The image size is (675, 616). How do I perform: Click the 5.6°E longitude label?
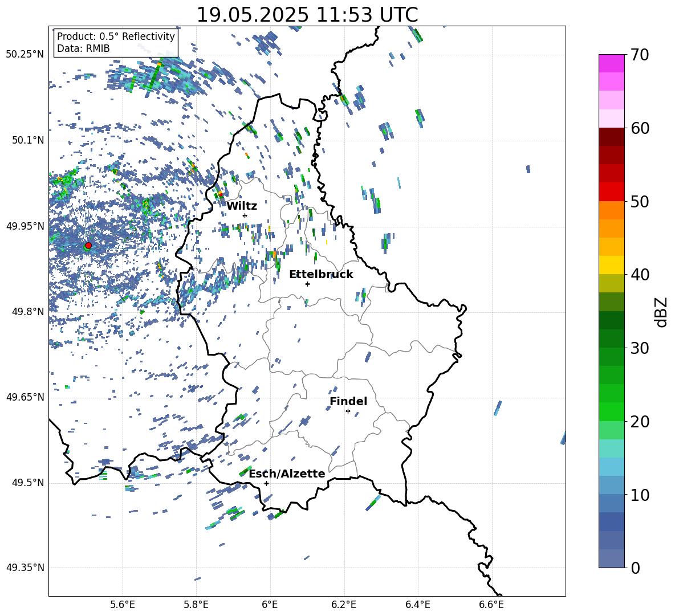(123, 605)
